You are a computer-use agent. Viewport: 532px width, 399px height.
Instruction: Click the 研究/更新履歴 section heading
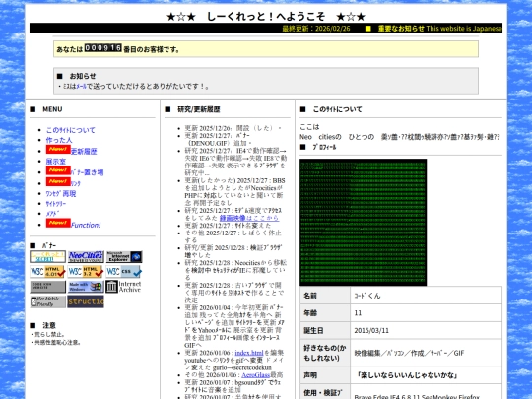point(199,109)
